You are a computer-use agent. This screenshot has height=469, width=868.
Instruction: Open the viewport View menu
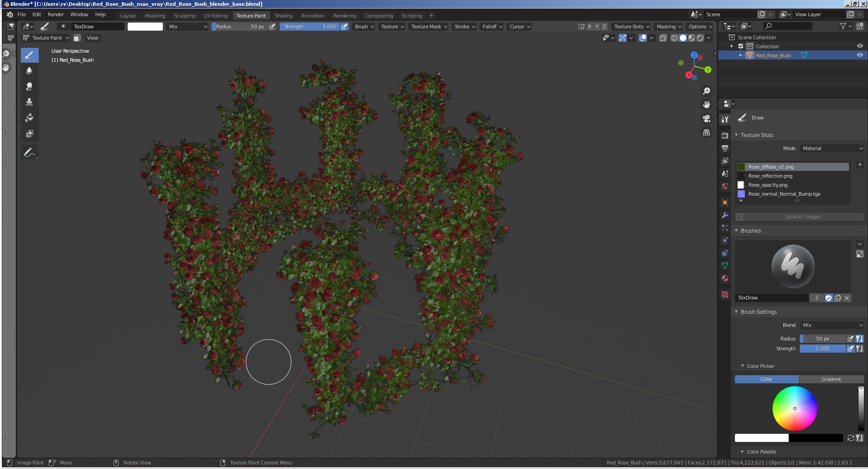(92, 38)
